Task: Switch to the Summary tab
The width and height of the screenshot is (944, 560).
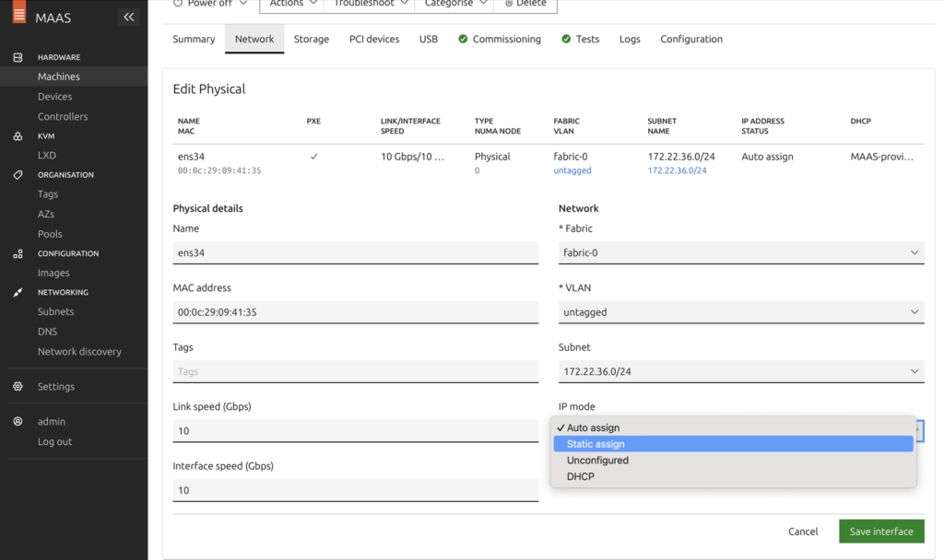Action: [194, 39]
